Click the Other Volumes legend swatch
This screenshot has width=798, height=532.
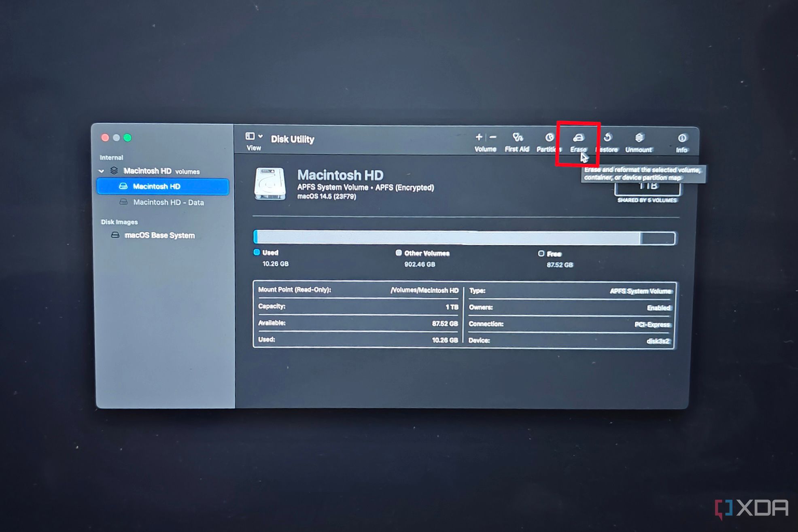pyautogui.click(x=399, y=253)
